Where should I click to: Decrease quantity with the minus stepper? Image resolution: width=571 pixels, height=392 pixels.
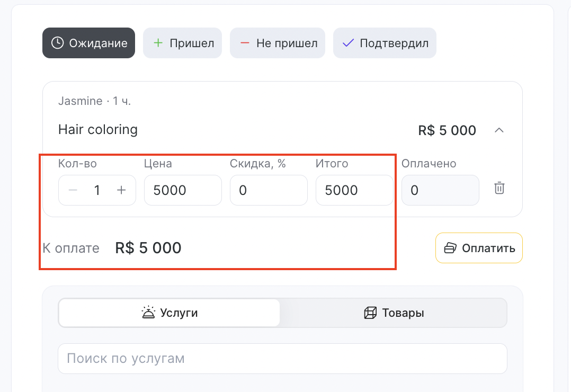click(73, 190)
